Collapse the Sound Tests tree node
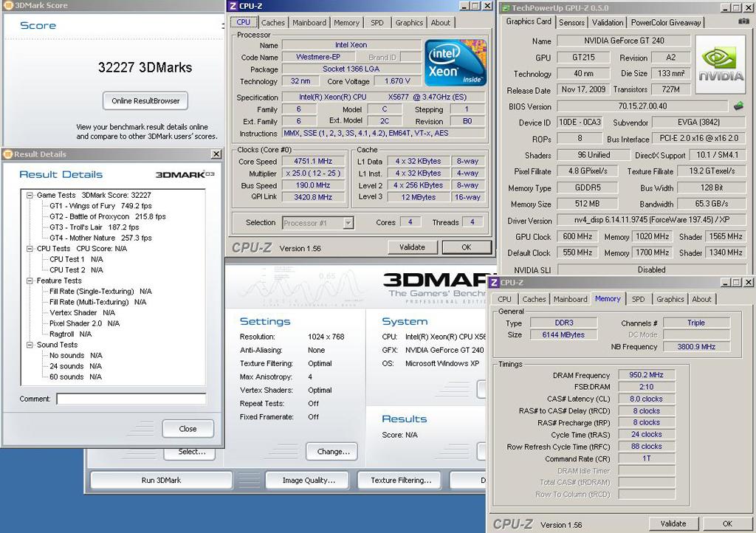This screenshot has height=533, width=756. [30, 345]
